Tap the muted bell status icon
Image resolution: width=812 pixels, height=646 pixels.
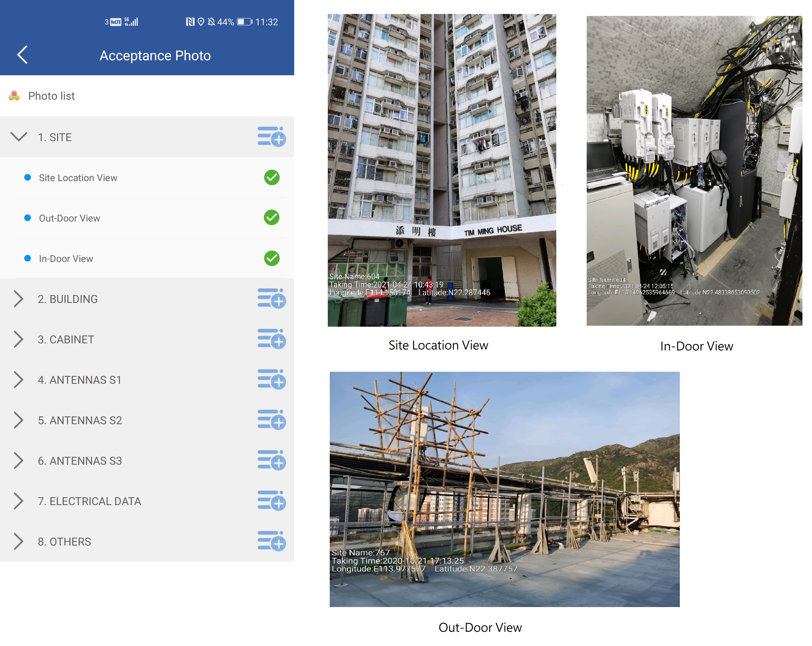[x=211, y=22]
